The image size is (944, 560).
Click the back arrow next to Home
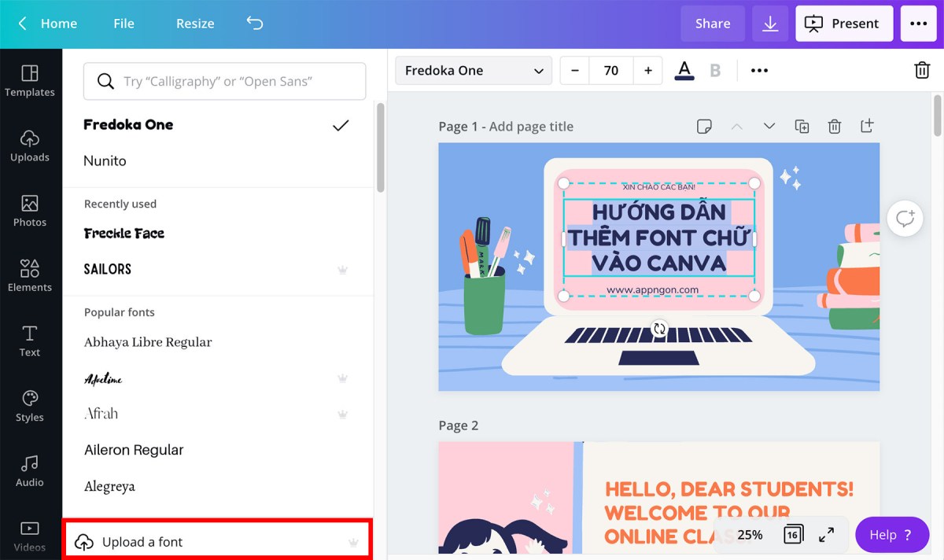(22, 24)
